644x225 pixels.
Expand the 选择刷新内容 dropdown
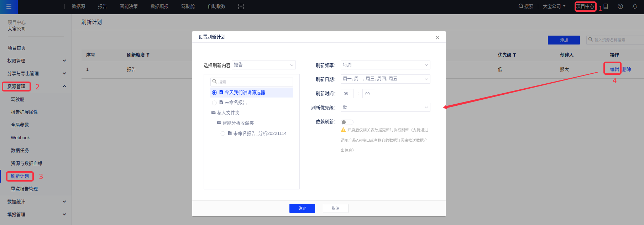click(264, 65)
